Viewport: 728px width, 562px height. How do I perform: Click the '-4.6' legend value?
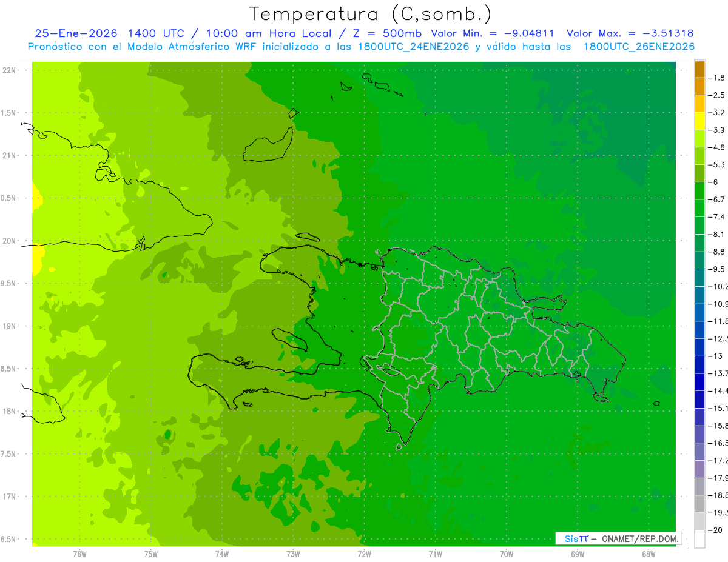tap(716, 147)
